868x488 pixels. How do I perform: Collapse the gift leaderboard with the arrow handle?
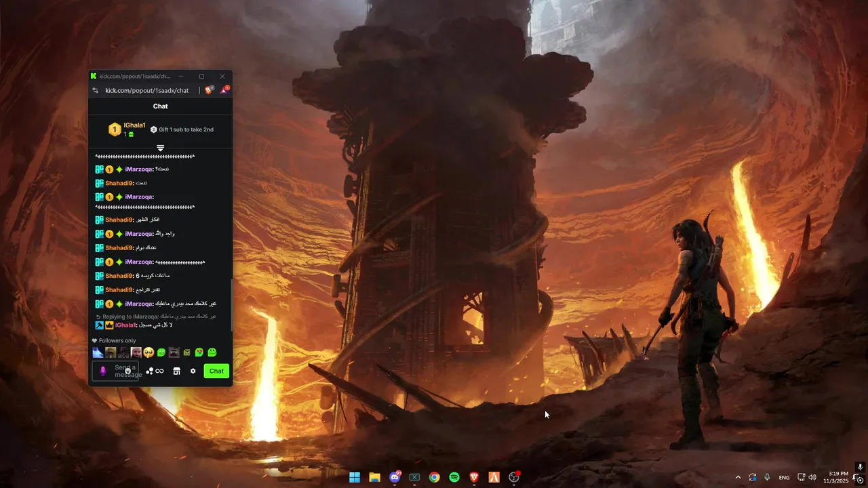pos(161,148)
